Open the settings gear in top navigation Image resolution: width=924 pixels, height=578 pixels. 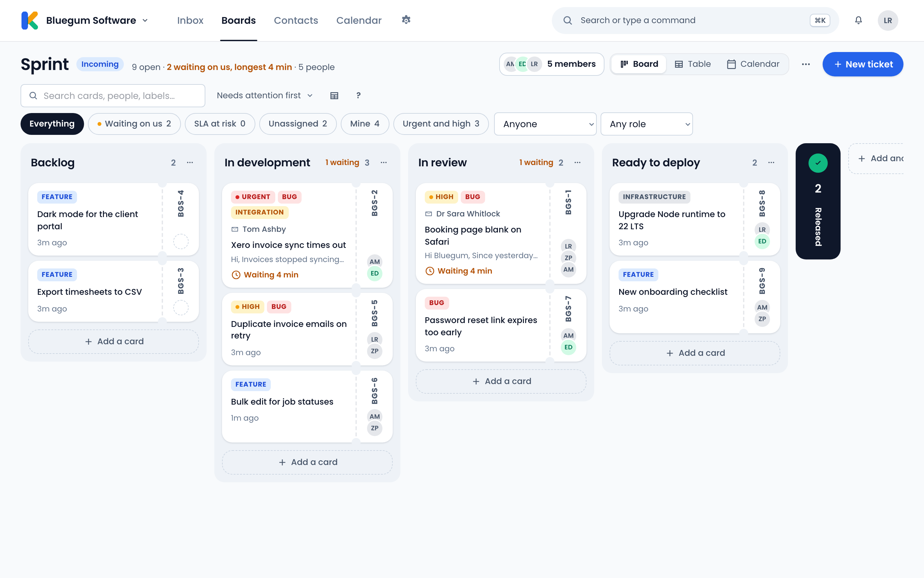(406, 20)
